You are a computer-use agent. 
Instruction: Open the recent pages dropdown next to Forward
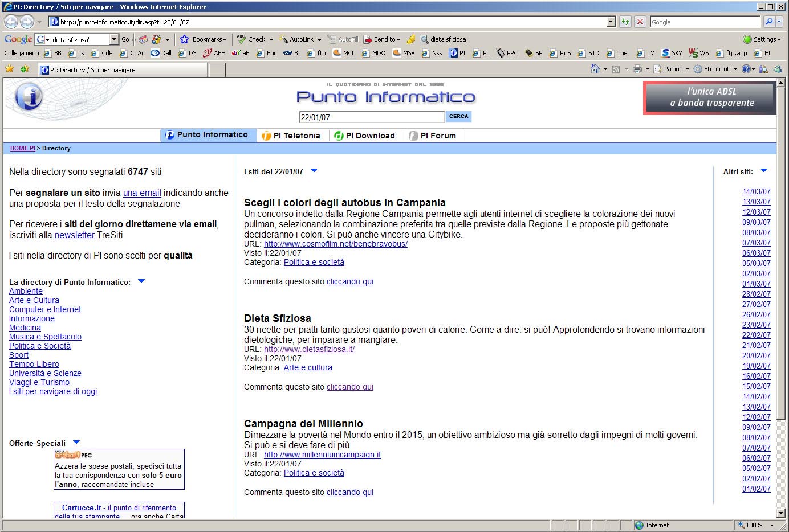[x=39, y=22]
